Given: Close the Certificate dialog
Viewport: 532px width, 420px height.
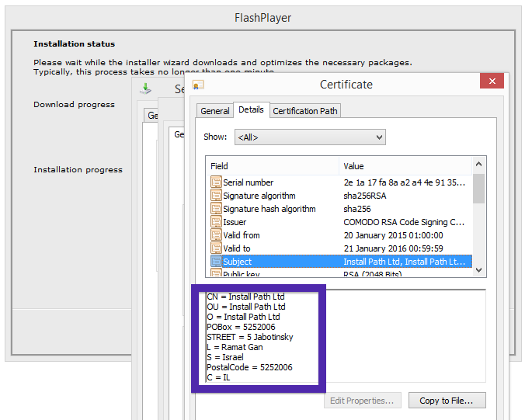Looking at the screenshot, I should [x=492, y=81].
